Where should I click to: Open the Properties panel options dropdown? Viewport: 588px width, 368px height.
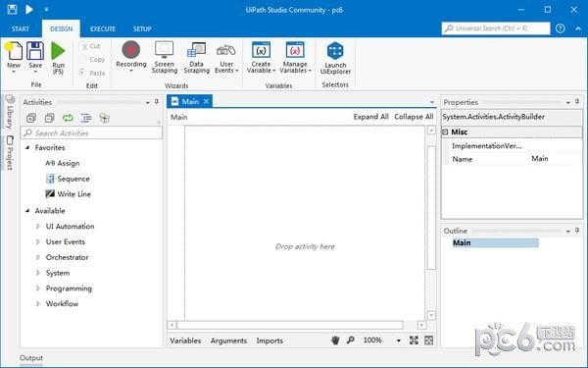[567, 102]
